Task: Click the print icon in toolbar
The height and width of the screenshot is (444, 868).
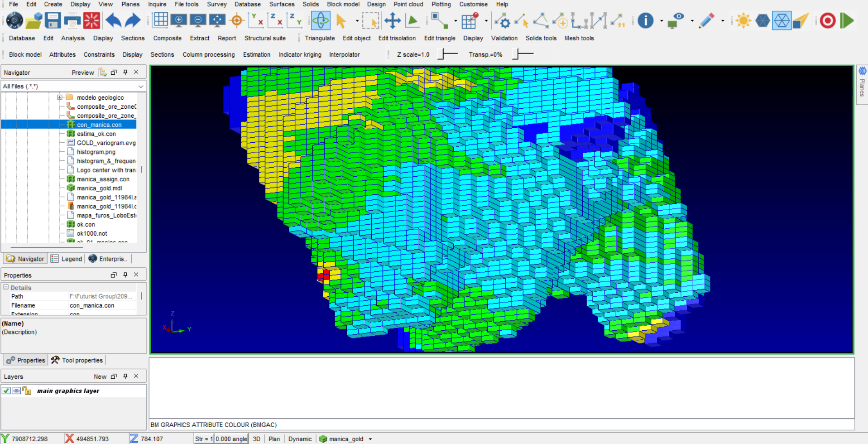Action: (x=72, y=21)
